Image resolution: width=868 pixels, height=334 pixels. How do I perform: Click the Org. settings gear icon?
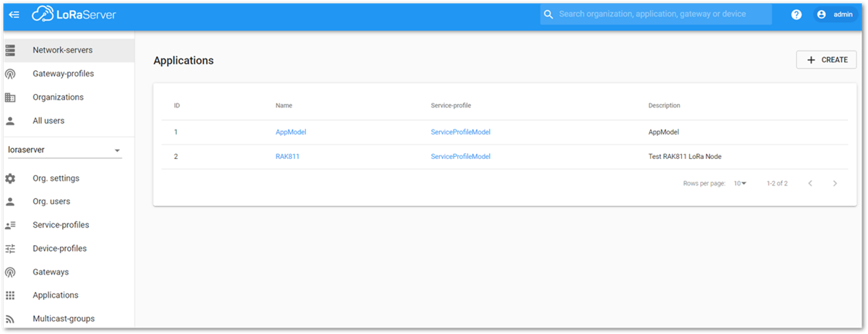[x=10, y=179]
